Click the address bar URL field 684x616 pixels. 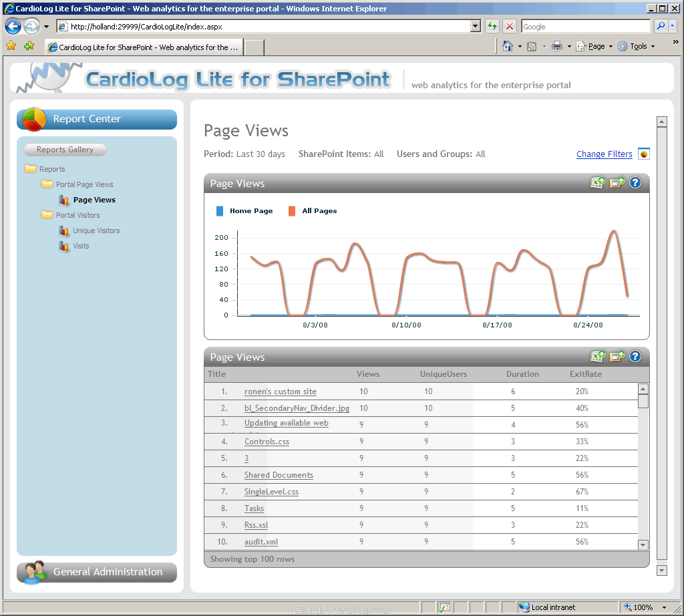263,27
